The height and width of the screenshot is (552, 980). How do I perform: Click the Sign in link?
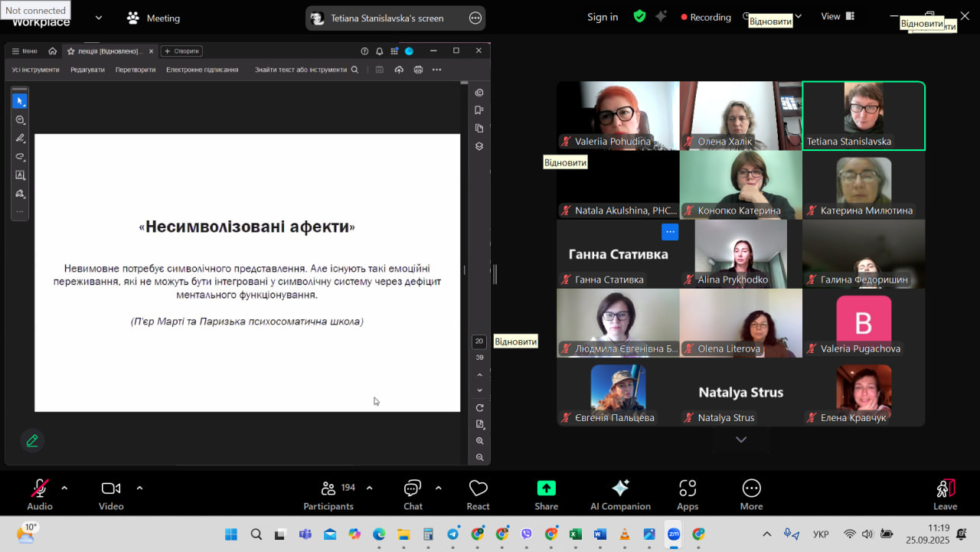tap(603, 17)
